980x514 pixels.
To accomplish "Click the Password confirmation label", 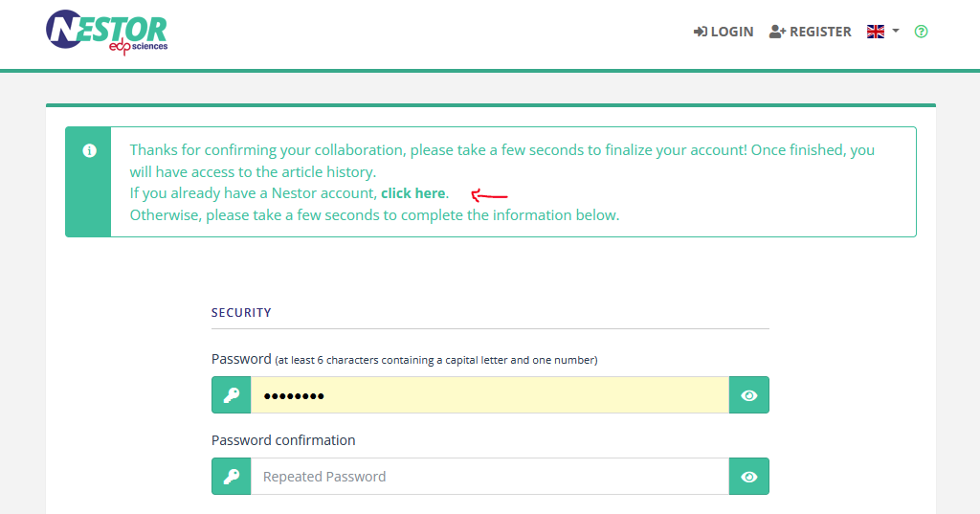I will click(x=283, y=440).
